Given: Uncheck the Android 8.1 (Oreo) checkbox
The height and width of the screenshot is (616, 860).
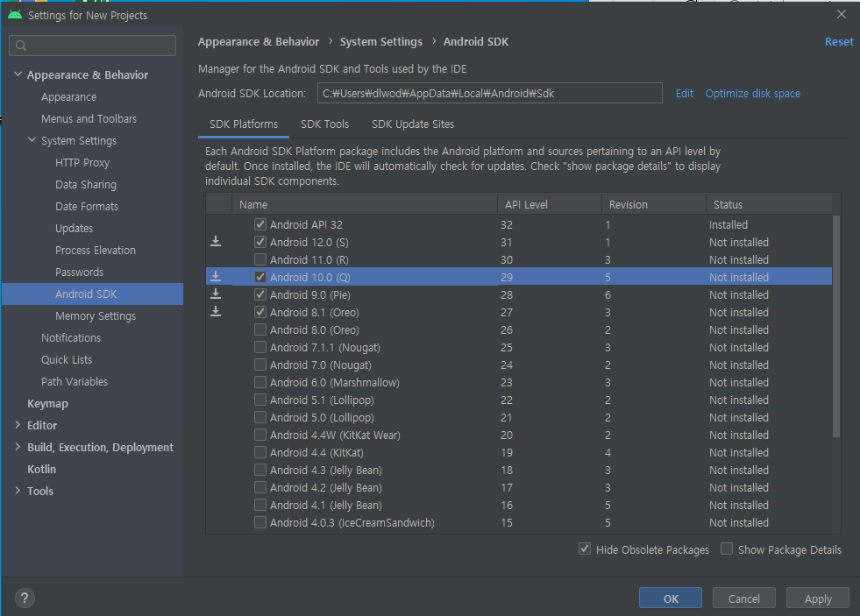Looking at the screenshot, I should (260, 312).
